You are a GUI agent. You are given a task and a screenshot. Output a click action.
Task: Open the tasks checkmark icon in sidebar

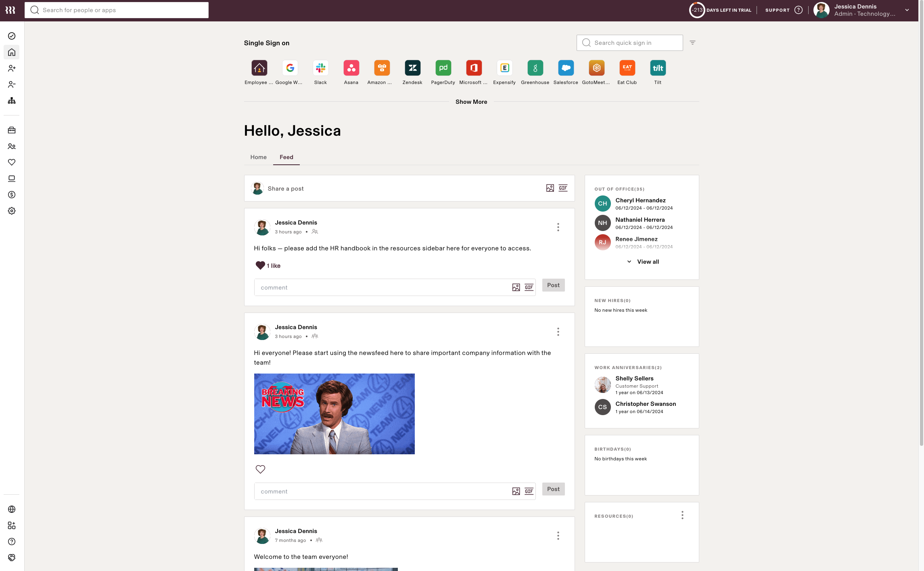pyautogui.click(x=12, y=36)
